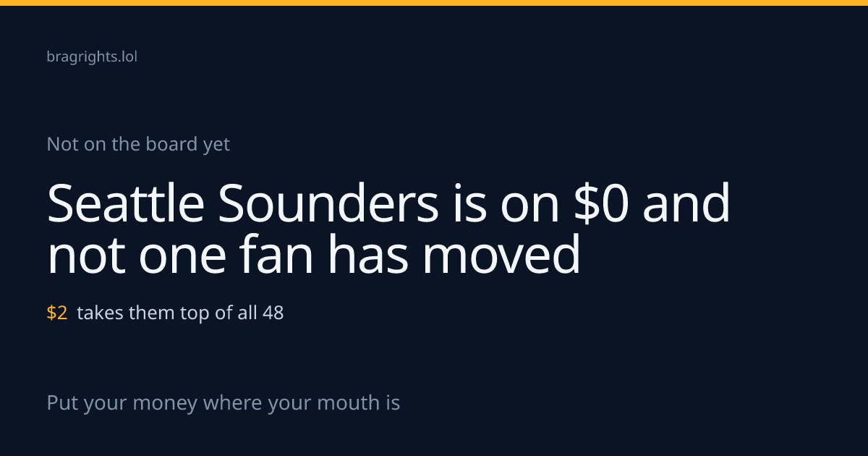The width and height of the screenshot is (868, 456).
Task: Click the orange accent bar at top
Action: (434, 3)
